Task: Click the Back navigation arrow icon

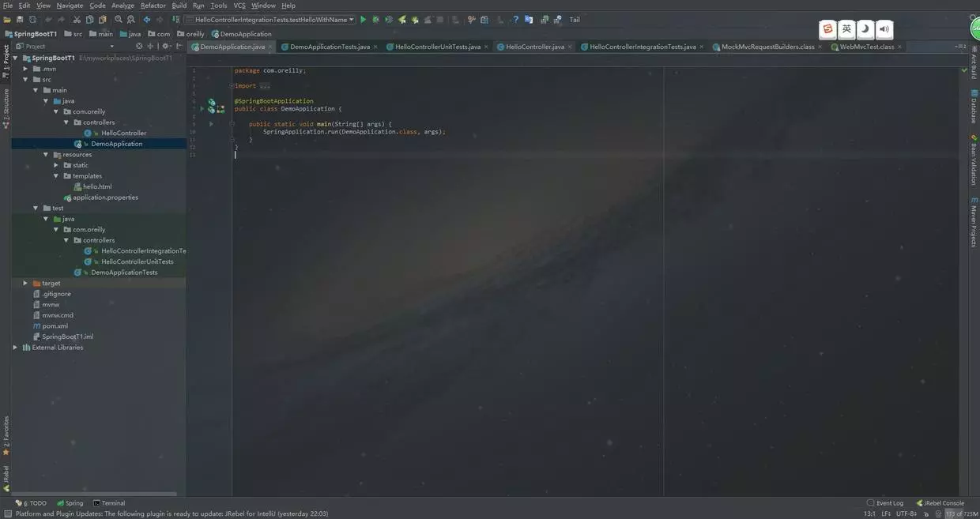Action: click(147, 20)
